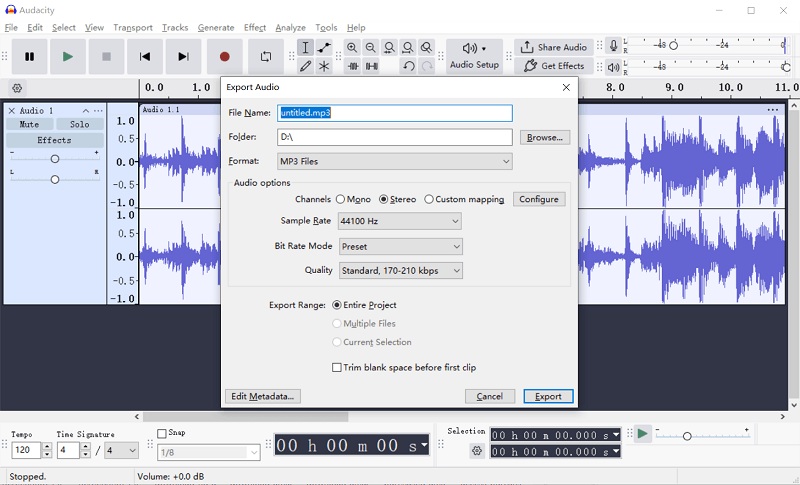Start playback with green Play button

pos(68,57)
